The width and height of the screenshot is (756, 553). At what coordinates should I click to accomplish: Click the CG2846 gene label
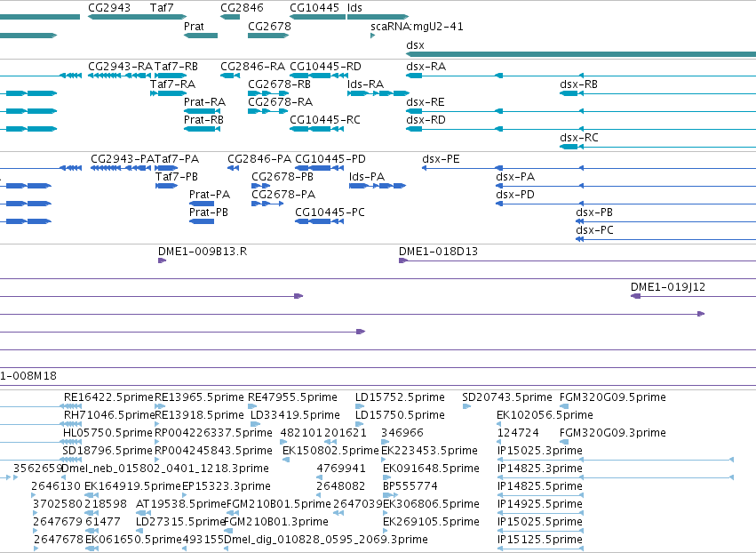coord(242,8)
